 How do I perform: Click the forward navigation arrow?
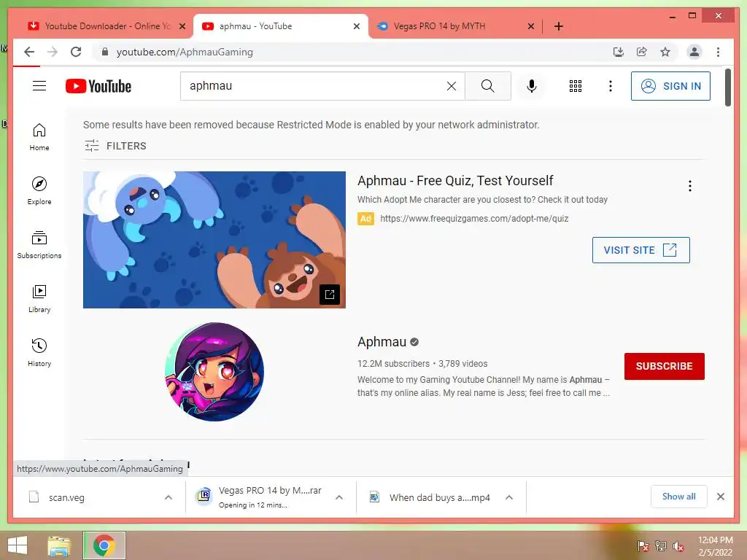53,52
